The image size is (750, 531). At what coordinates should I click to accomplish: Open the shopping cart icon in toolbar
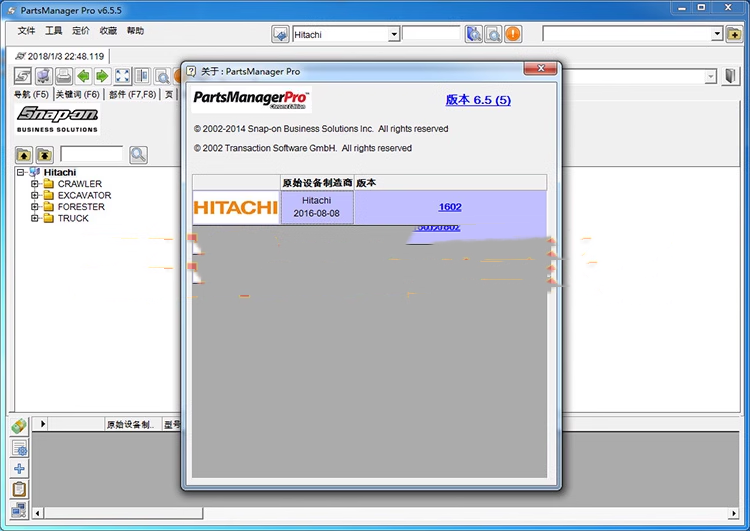pyautogui.click(x=44, y=76)
